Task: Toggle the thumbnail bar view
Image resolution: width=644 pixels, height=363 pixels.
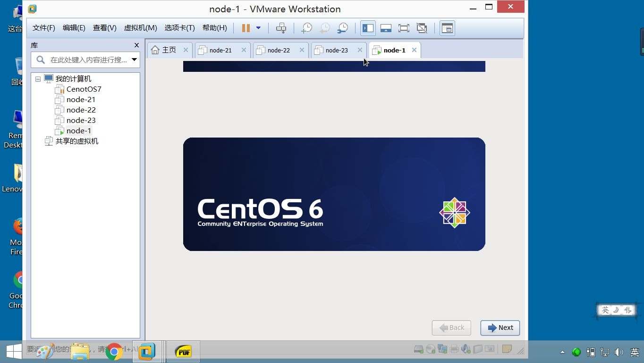Action: [x=386, y=28]
